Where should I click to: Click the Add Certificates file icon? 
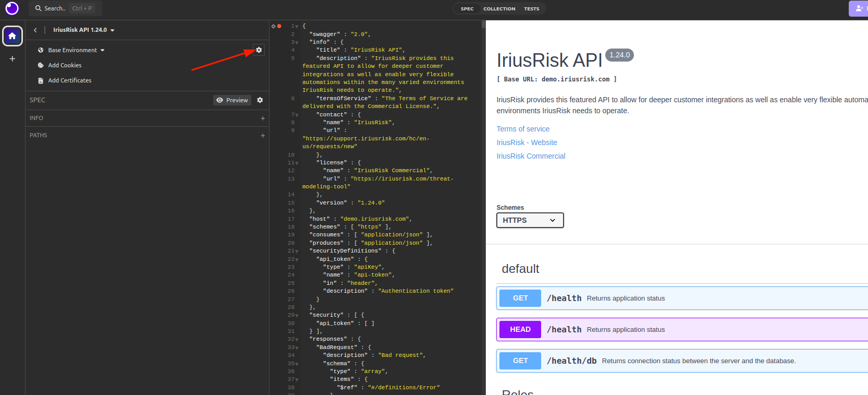point(41,80)
